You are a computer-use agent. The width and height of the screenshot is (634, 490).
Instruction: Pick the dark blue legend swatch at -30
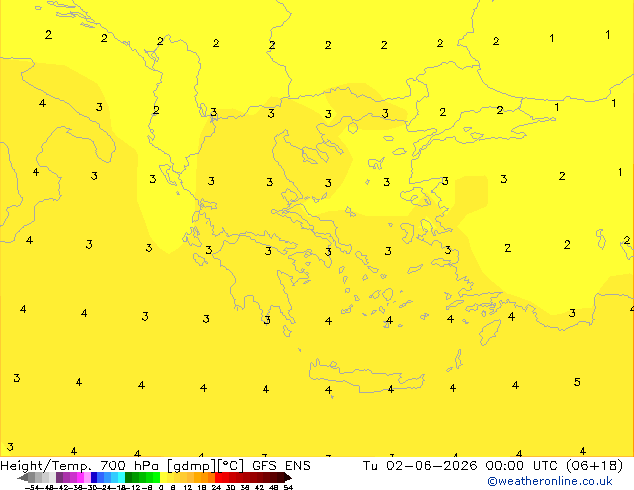[94, 477]
